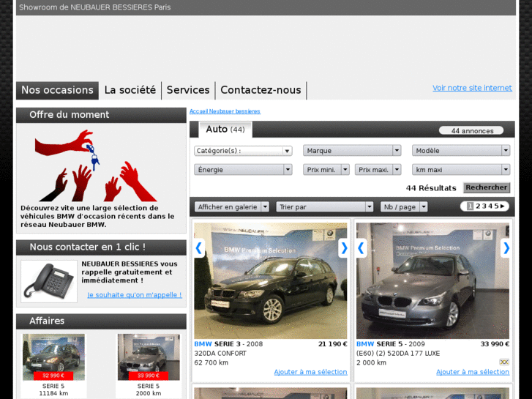Image resolution: width=532 pixels, height=399 pixels.
Task: Click the Offre du moment header
Action: click(101, 115)
